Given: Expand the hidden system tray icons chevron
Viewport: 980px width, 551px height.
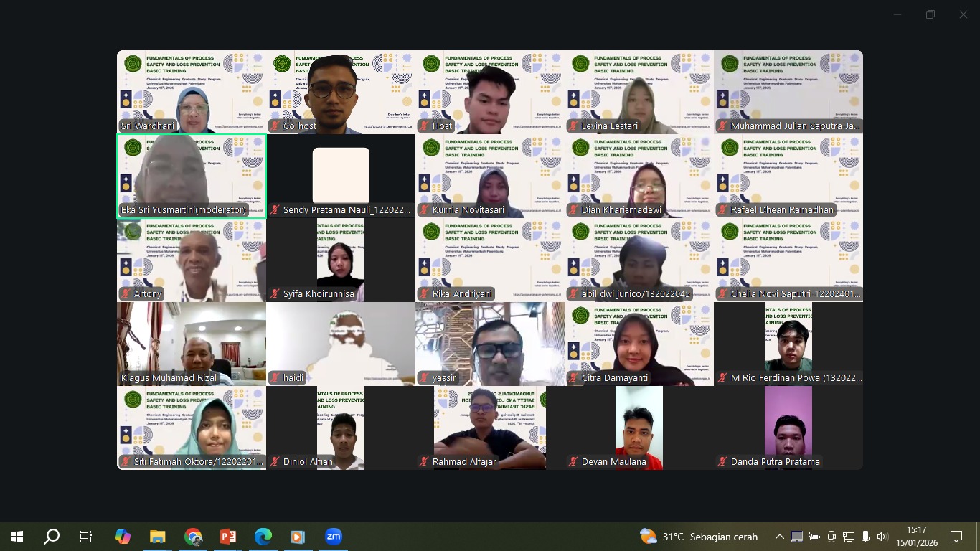Looking at the screenshot, I should [780, 537].
